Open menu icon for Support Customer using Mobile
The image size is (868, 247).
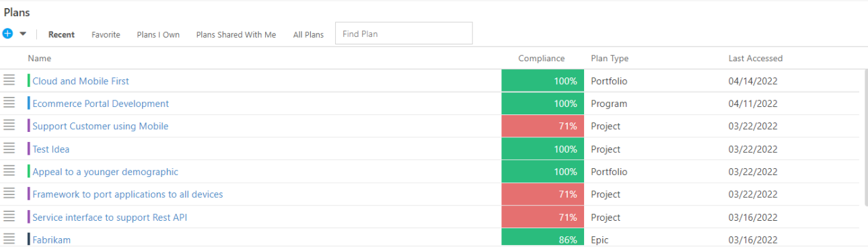(x=9, y=125)
